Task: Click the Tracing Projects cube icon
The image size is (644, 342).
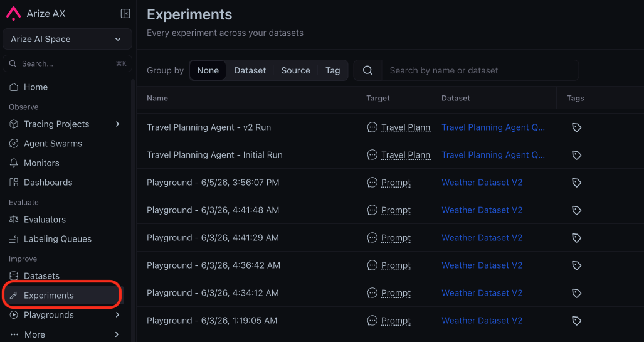Action: point(14,124)
